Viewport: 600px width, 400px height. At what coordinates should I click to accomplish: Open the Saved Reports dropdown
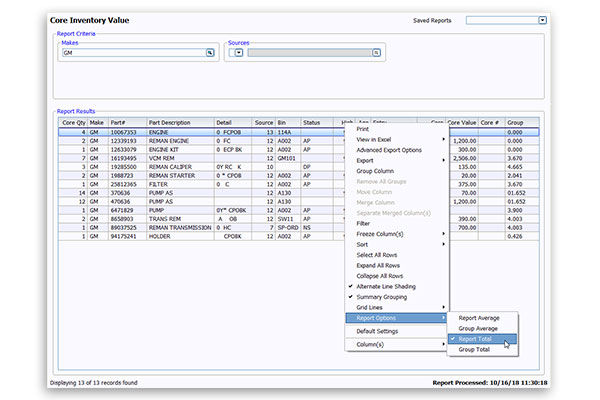542,20
